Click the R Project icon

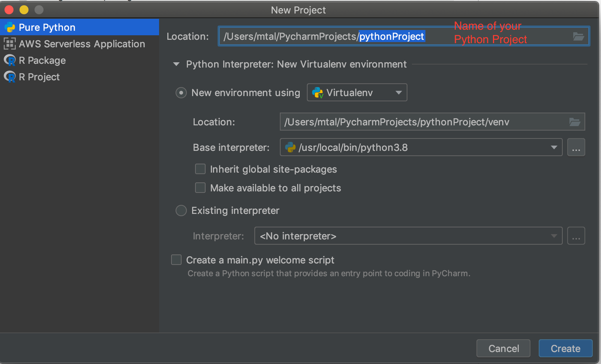9,77
